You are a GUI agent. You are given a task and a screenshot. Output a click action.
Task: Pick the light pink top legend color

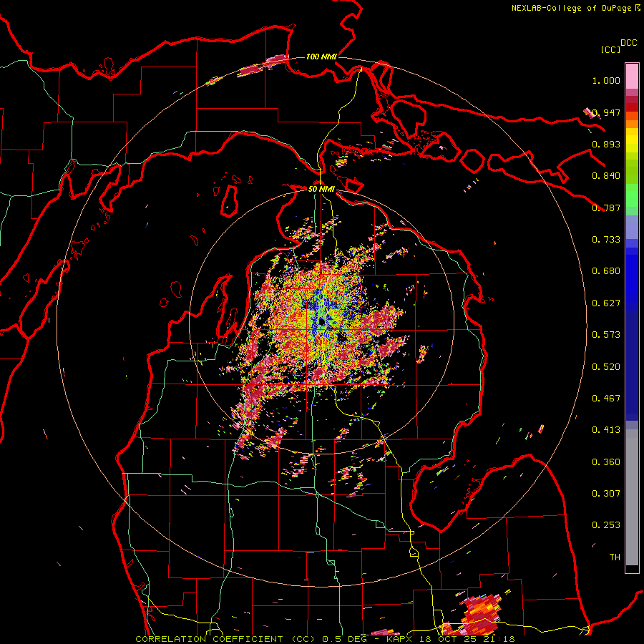point(632,76)
